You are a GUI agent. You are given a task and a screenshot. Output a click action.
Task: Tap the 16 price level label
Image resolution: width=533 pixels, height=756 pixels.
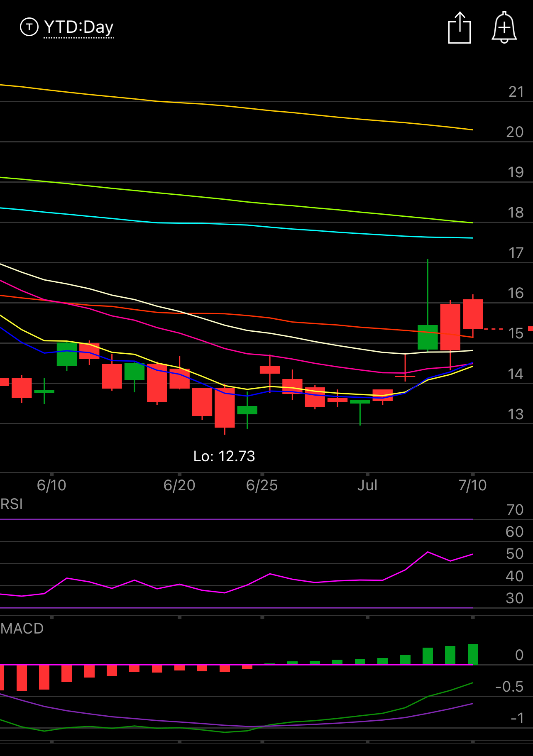click(516, 293)
